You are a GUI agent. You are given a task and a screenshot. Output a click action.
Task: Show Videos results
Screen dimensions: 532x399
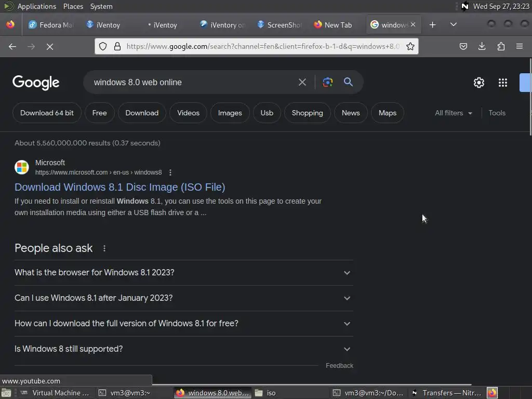point(188,113)
